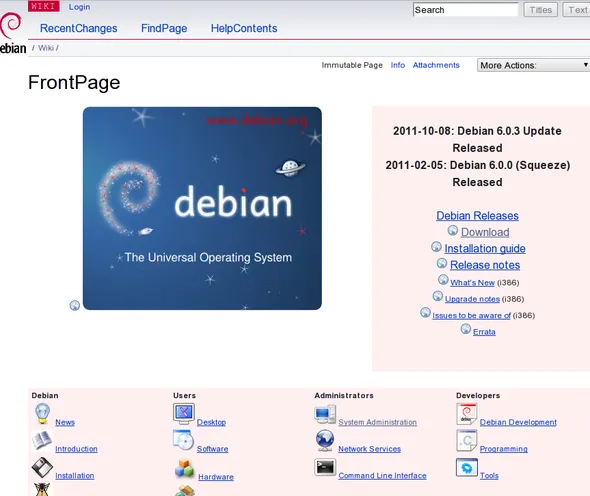
Task: Click the Tools gear icon
Action: click(x=467, y=467)
